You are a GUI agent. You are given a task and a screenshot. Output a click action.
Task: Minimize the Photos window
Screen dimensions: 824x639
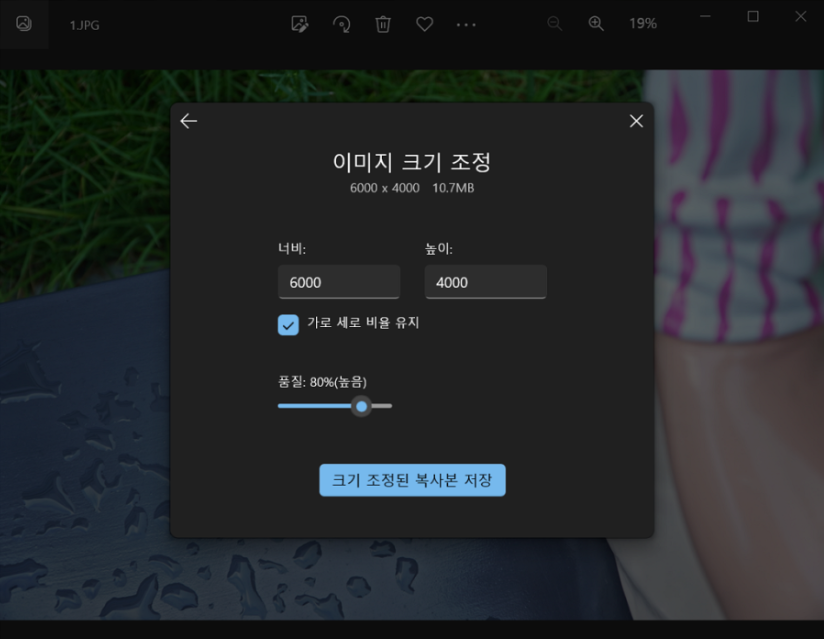(x=705, y=17)
